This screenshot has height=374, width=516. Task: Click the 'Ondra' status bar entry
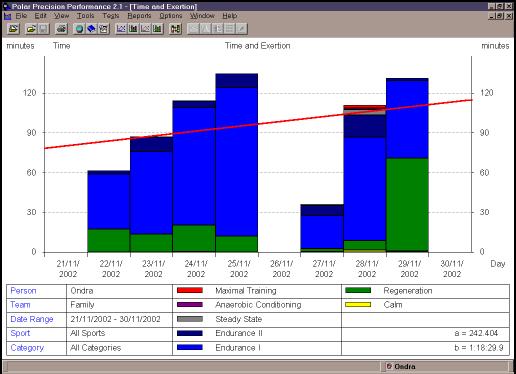click(x=401, y=366)
